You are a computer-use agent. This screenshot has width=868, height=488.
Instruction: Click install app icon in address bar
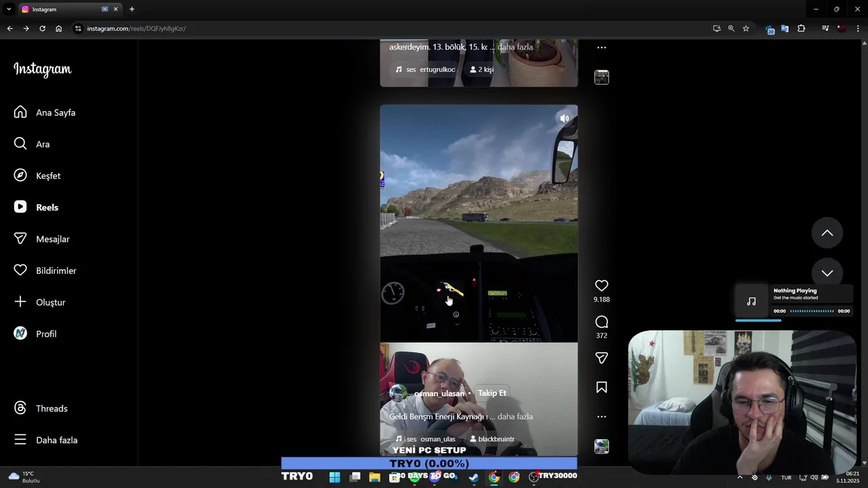(717, 28)
